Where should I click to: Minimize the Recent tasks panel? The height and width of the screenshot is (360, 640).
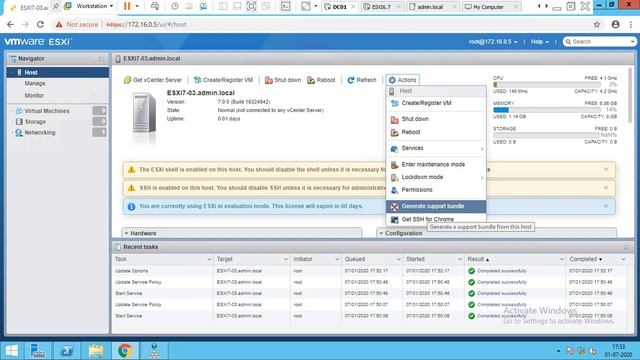[627, 247]
